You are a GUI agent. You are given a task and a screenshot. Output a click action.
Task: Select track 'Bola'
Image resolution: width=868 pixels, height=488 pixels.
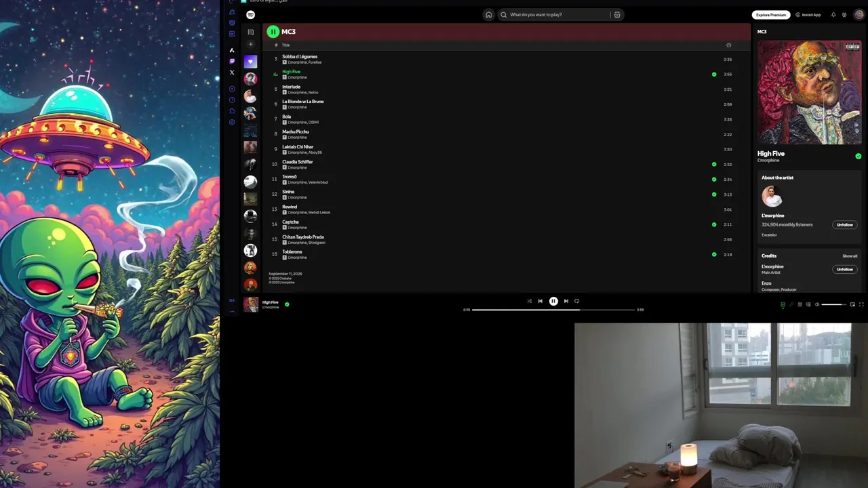[286, 117]
